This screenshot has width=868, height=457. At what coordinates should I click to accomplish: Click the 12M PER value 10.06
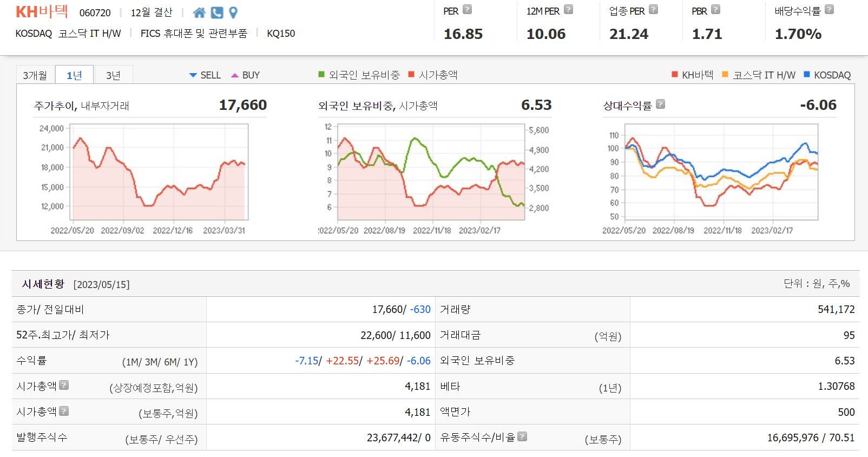click(546, 34)
